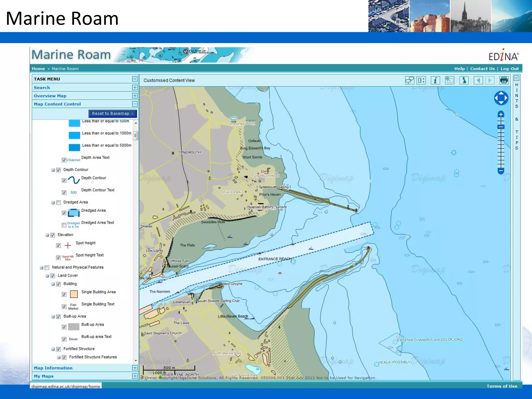The image size is (532, 399).
Task: Go to next map view arrow
Action: coord(490,80)
